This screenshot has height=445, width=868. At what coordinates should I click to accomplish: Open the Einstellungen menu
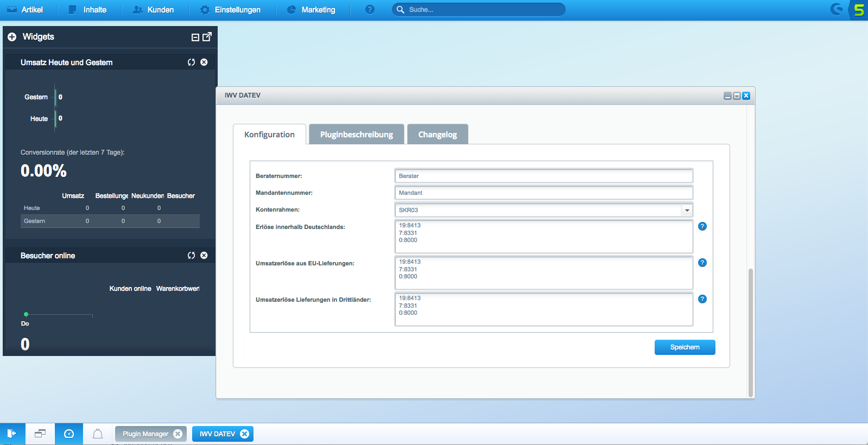pyautogui.click(x=230, y=10)
